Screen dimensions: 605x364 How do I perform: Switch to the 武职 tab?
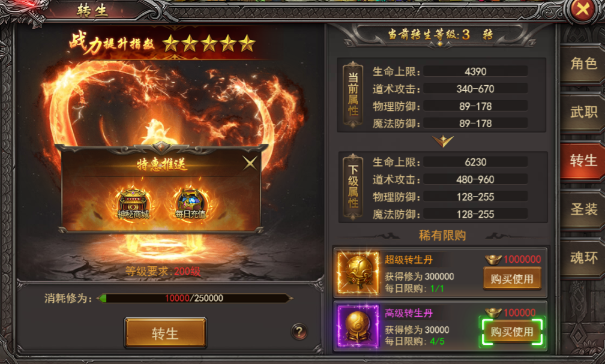point(583,112)
